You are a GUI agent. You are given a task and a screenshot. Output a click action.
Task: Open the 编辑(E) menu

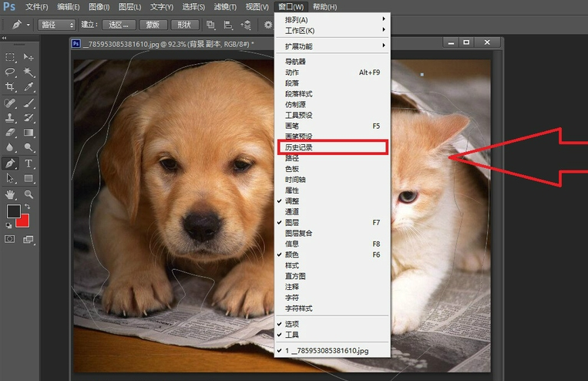68,7
